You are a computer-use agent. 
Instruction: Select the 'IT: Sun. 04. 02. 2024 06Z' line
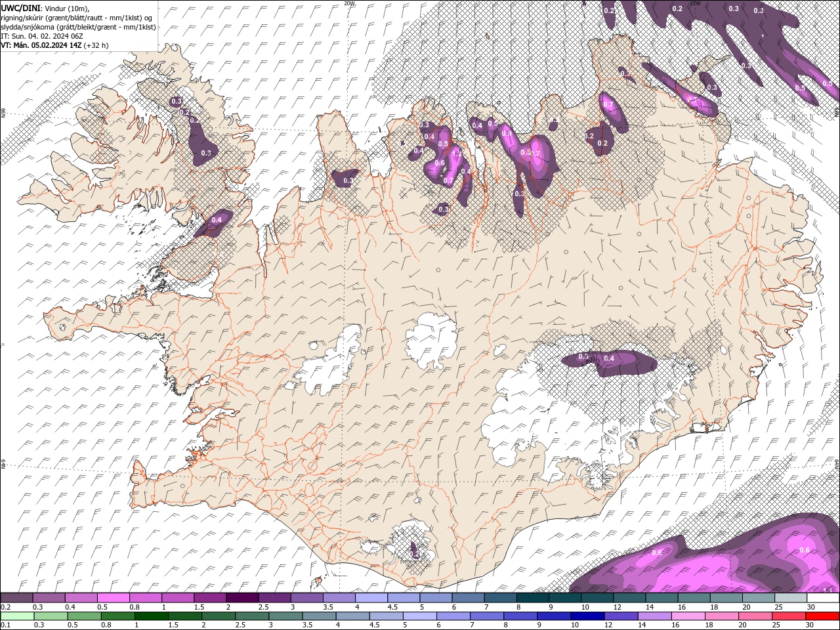[42, 36]
